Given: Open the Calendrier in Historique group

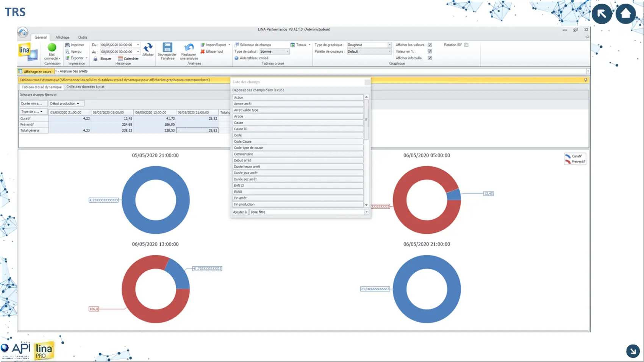Looking at the screenshot, I should coord(128,59).
